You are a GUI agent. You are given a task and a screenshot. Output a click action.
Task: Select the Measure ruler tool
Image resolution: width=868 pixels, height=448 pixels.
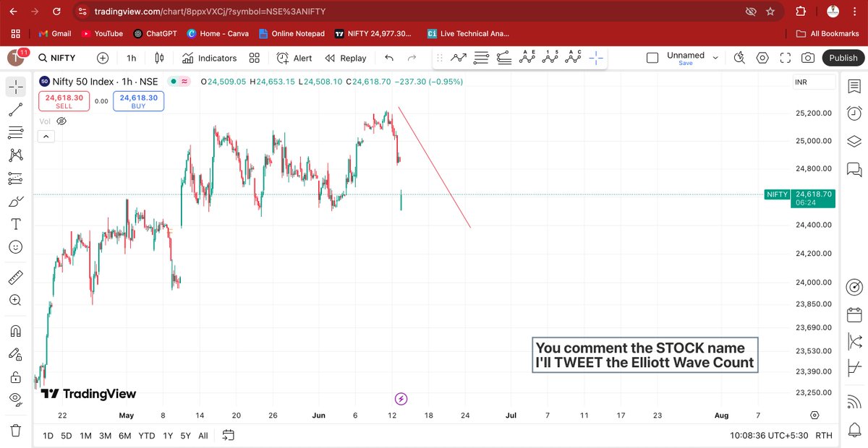[x=15, y=277]
